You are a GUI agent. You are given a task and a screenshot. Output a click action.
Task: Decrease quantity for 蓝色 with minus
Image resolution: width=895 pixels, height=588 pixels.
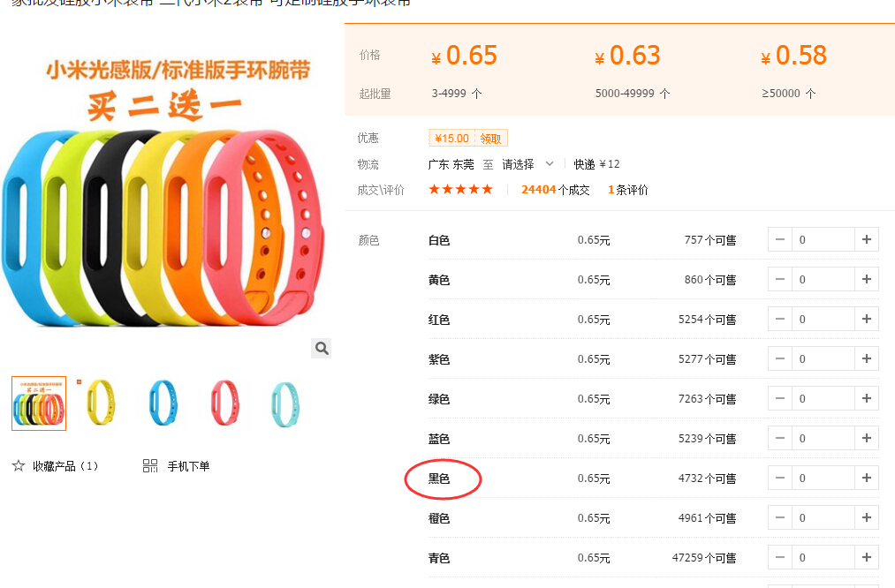pos(779,438)
